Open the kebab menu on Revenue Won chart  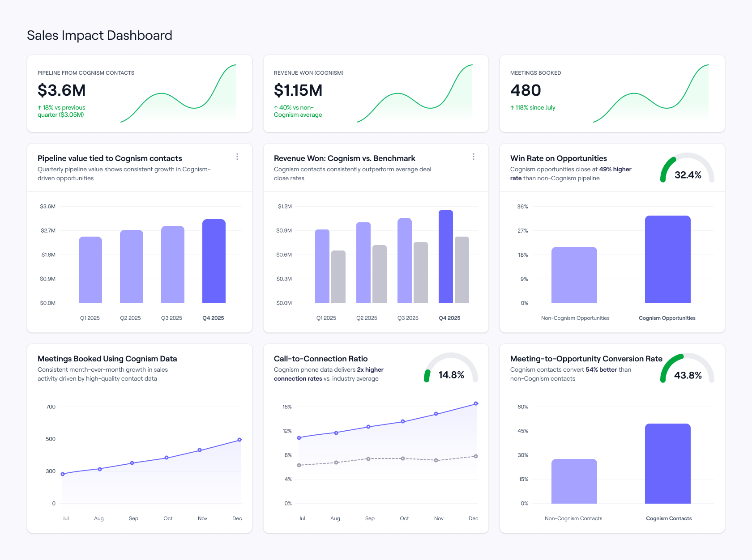point(474,157)
